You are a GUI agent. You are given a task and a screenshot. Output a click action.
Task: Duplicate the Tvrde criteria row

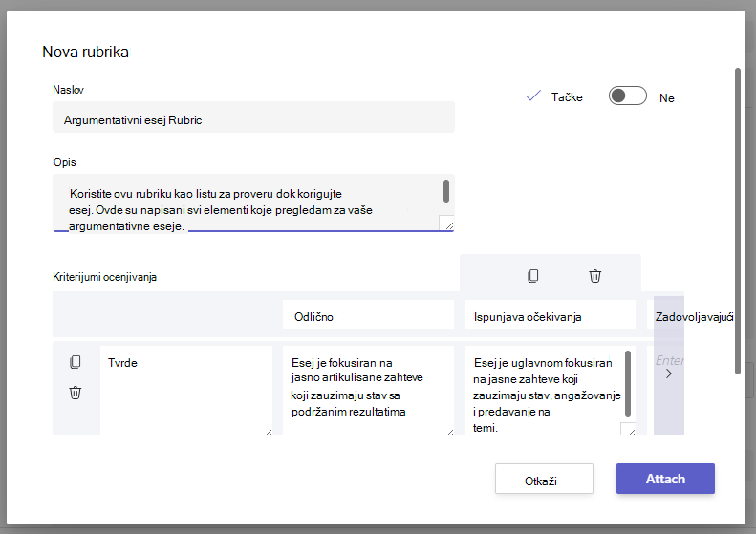click(x=76, y=362)
